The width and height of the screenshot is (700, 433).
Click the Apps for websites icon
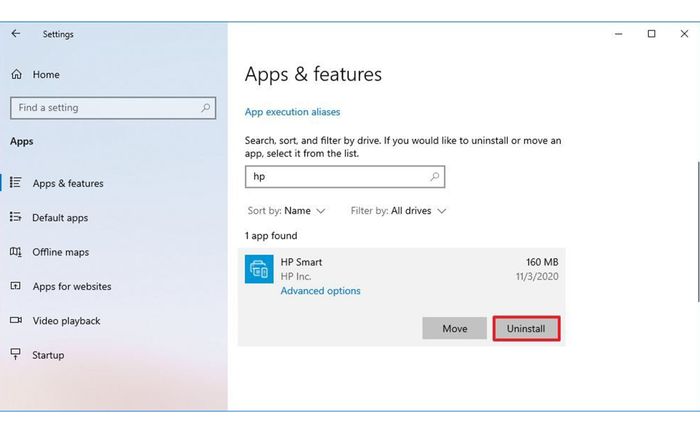click(16, 286)
